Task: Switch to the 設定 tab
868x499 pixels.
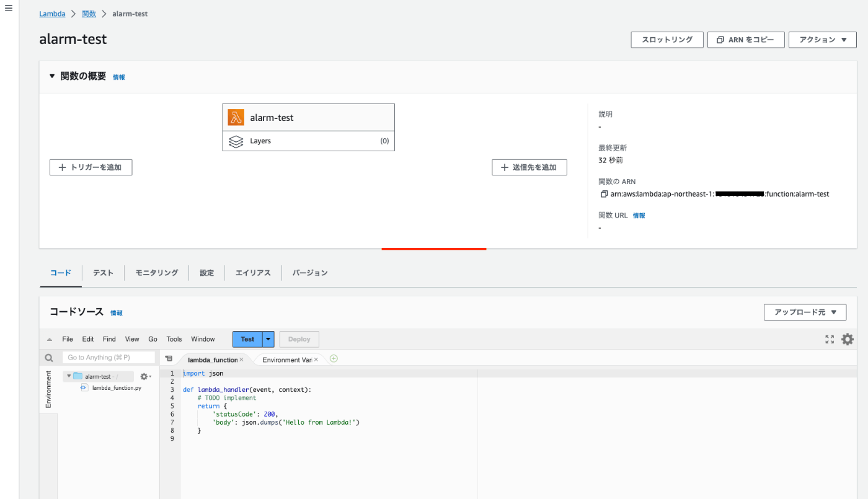Action: (x=207, y=273)
